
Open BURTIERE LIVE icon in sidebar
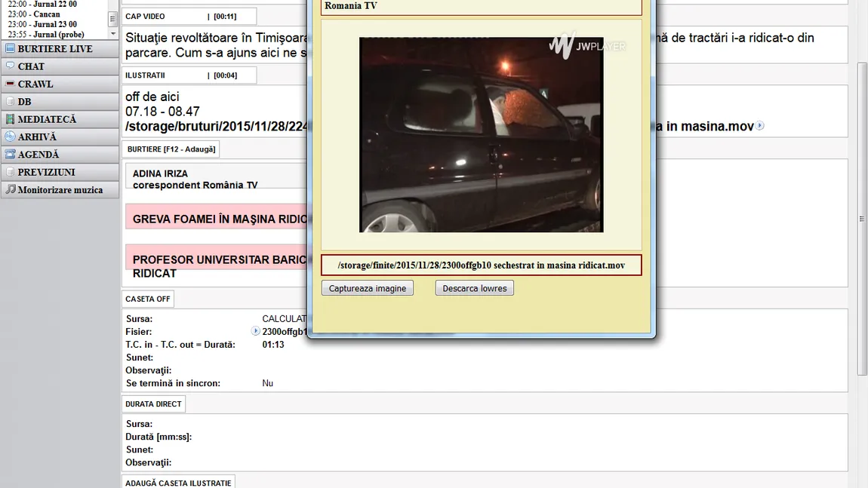(10, 48)
